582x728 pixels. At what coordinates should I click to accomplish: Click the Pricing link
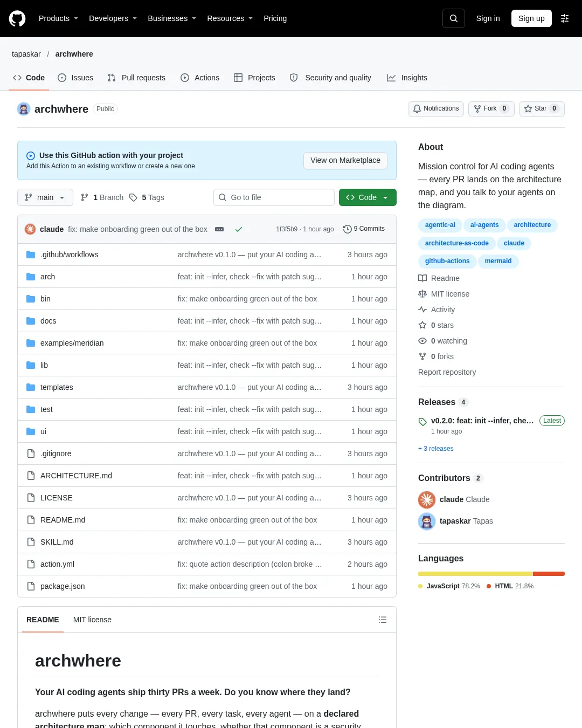pyautogui.click(x=275, y=18)
